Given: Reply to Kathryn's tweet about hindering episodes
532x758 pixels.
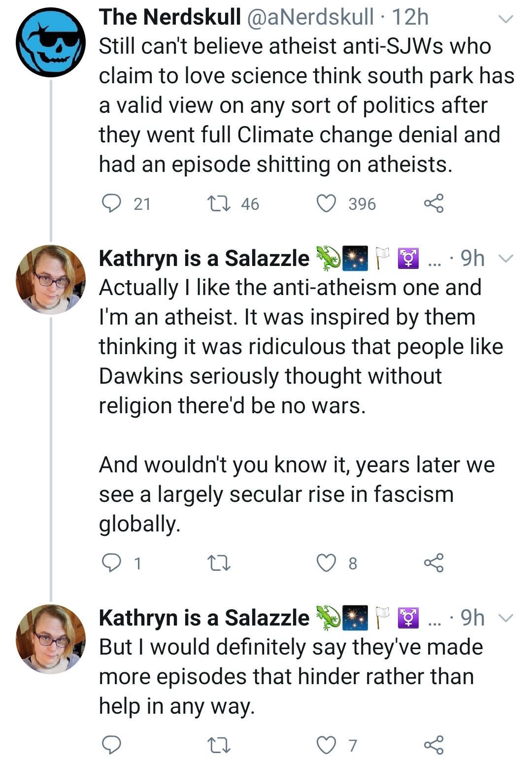Looking at the screenshot, I should [x=111, y=745].
